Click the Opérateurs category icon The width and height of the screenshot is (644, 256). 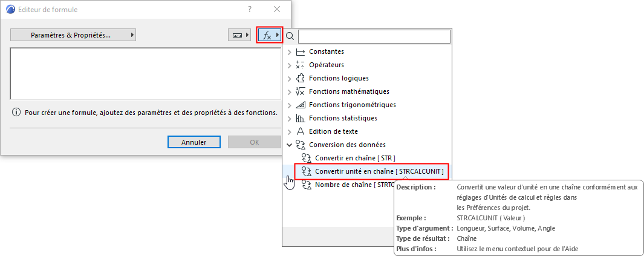point(301,65)
